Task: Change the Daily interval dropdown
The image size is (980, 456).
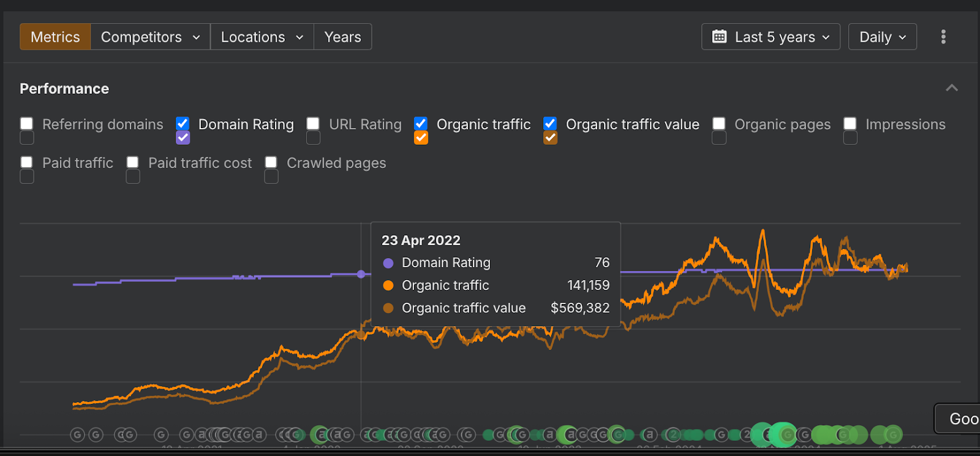Action: coord(882,37)
